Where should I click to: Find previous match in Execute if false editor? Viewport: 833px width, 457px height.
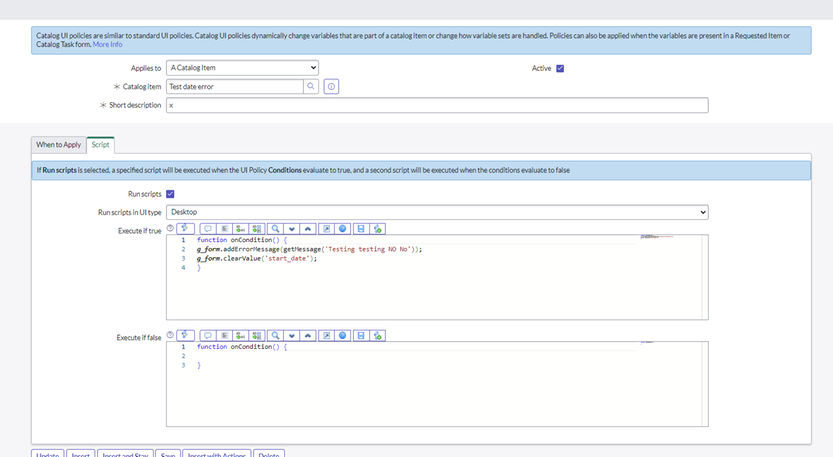tap(308, 335)
